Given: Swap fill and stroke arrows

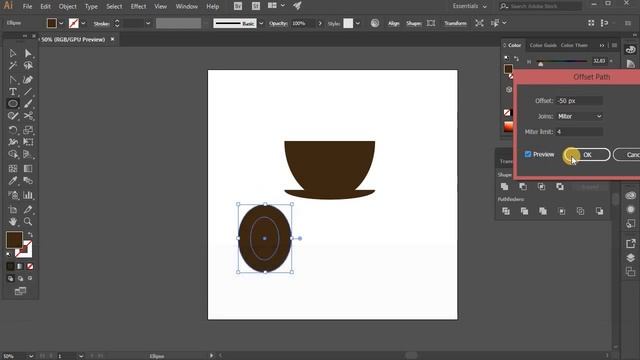Looking at the screenshot, I should click(30, 235).
